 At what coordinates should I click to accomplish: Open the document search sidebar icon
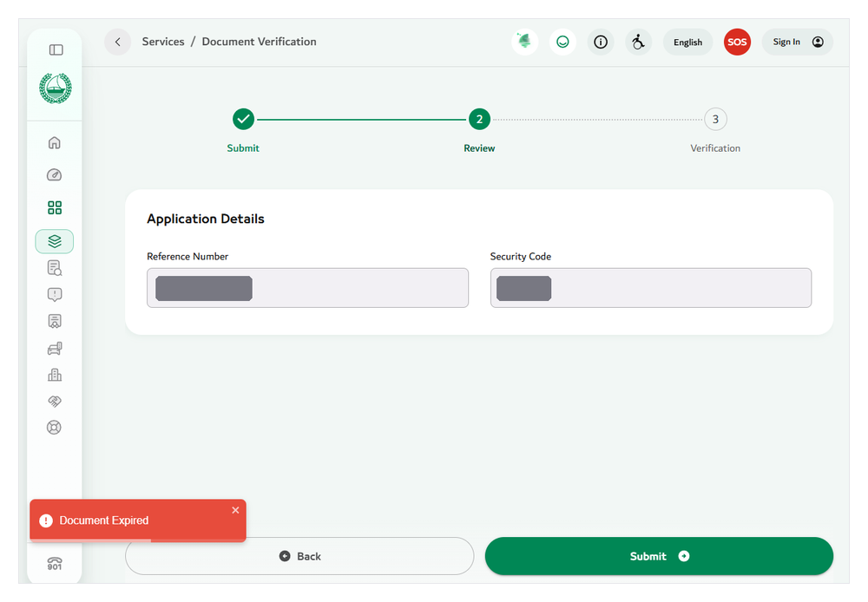click(x=54, y=268)
